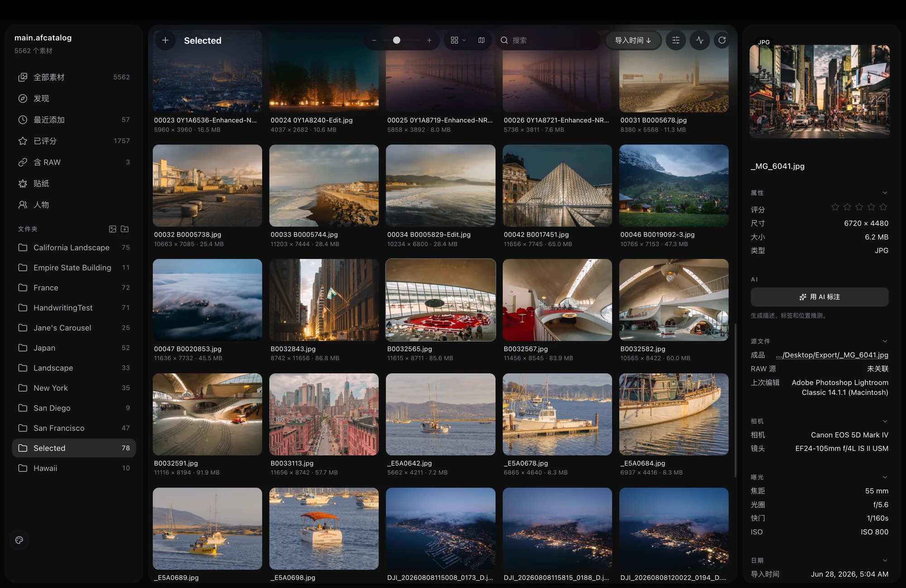This screenshot has height=588, width=906.
Task: Open the San Diego folder
Action: (74, 408)
